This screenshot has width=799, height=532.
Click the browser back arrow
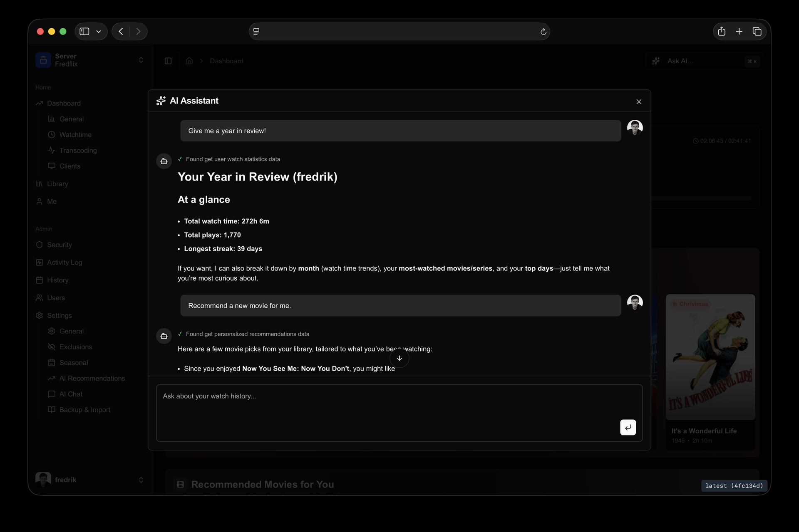coord(121,32)
